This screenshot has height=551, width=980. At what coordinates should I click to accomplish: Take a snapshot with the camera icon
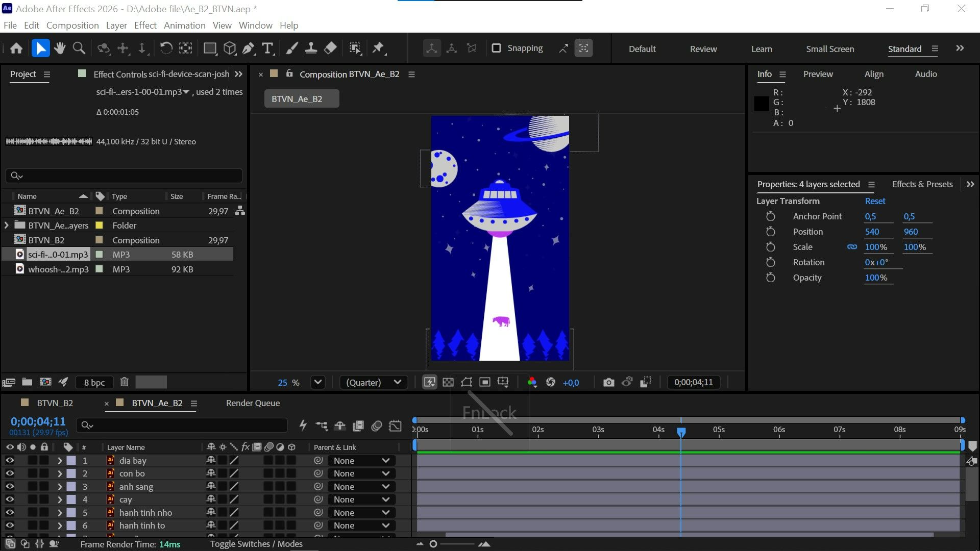[608, 382]
